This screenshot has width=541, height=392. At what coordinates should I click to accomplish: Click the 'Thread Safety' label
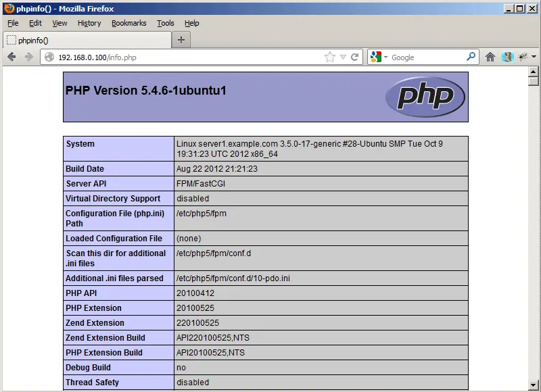[92, 383]
